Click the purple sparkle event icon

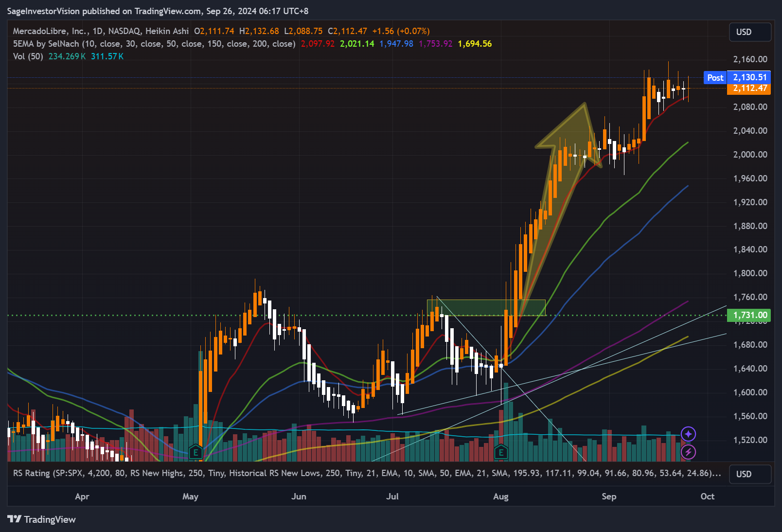click(688, 434)
